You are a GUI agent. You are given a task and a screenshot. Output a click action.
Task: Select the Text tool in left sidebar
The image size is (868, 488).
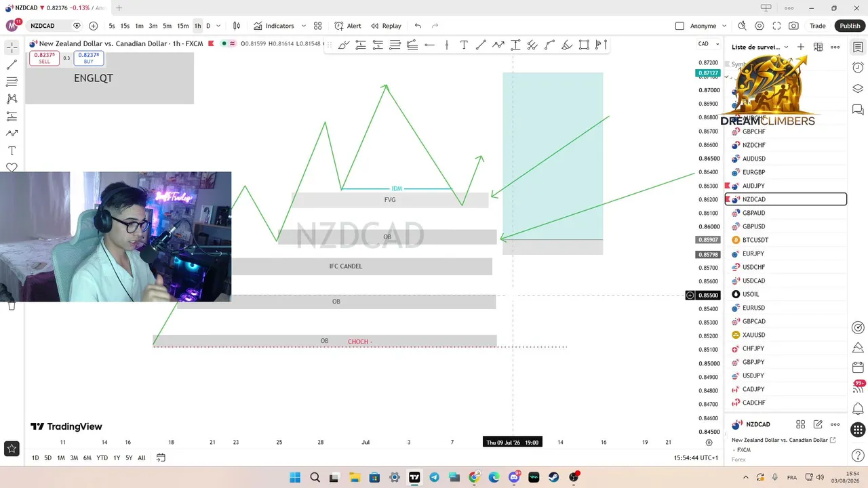coord(12,150)
